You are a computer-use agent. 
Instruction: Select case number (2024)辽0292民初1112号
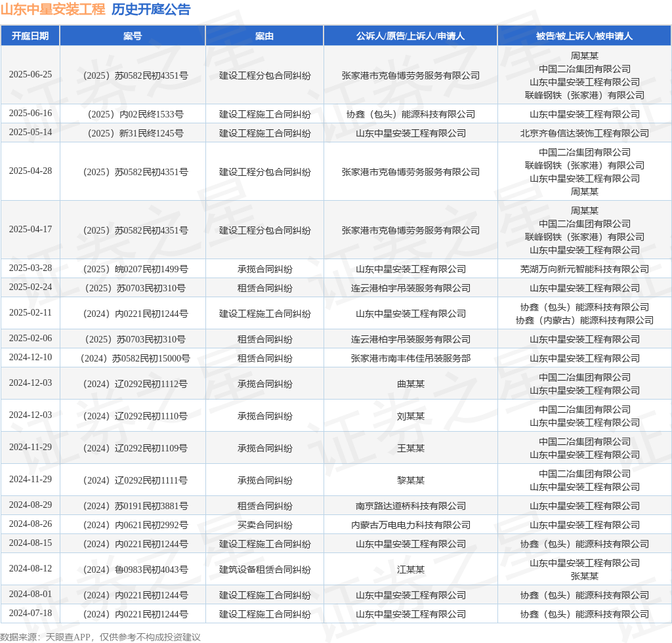[135, 384]
